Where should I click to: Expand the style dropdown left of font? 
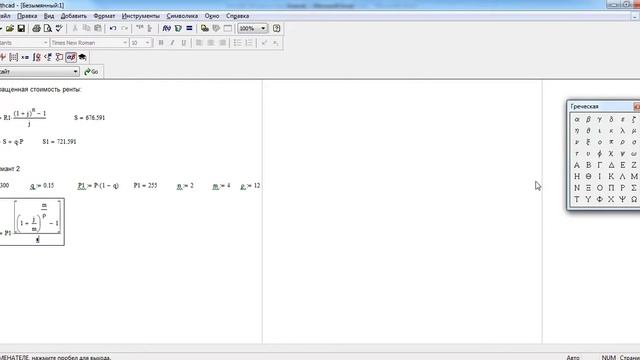click(x=45, y=43)
